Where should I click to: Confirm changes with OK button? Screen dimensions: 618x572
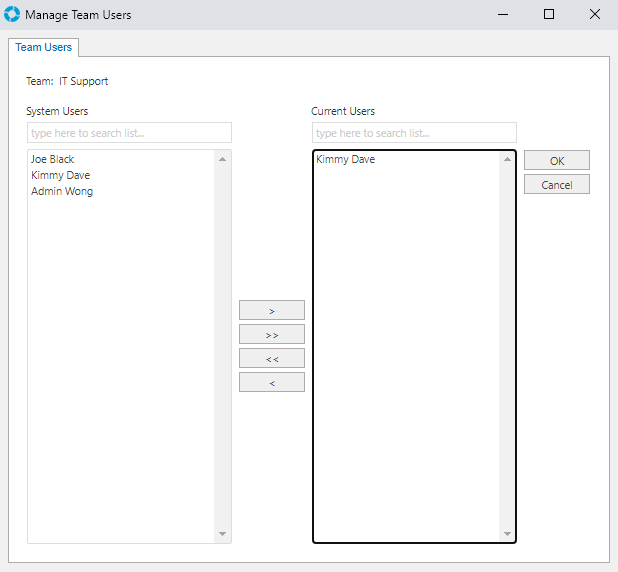click(557, 160)
